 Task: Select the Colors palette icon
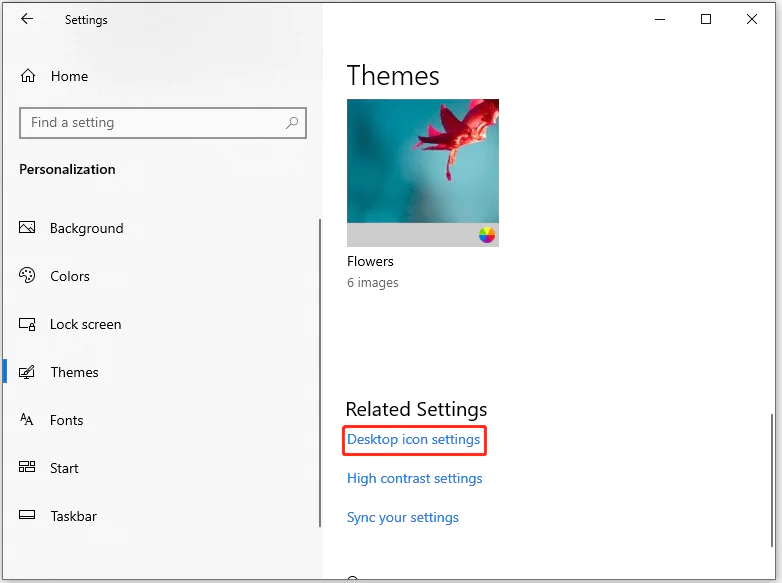[x=27, y=276]
